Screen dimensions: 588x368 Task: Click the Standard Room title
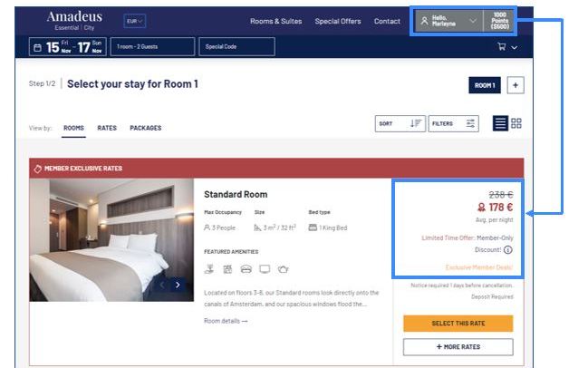pyautogui.click(x=236, y=194)
